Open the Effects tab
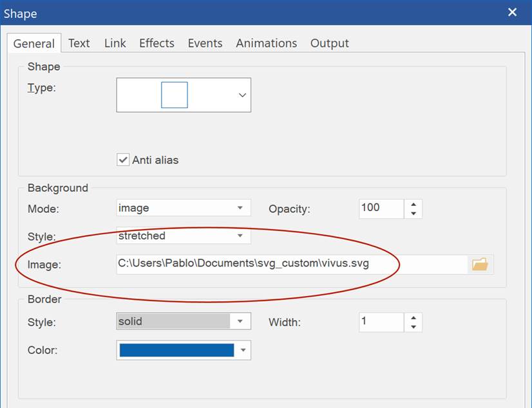The height and width of the screenshot is (408, 532). 157,43
